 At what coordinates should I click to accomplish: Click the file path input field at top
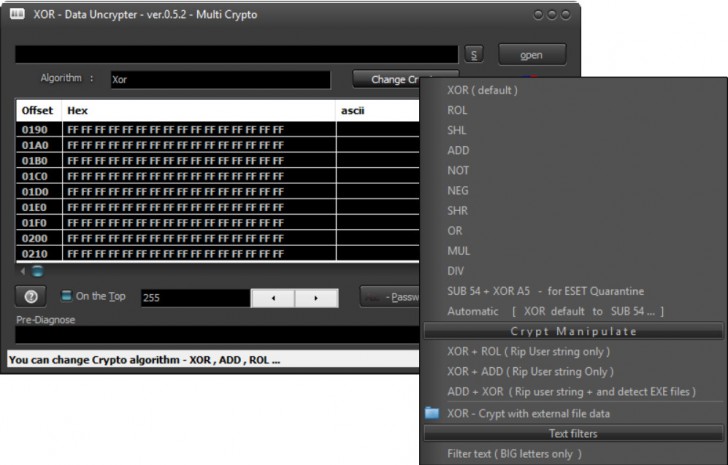236,54
